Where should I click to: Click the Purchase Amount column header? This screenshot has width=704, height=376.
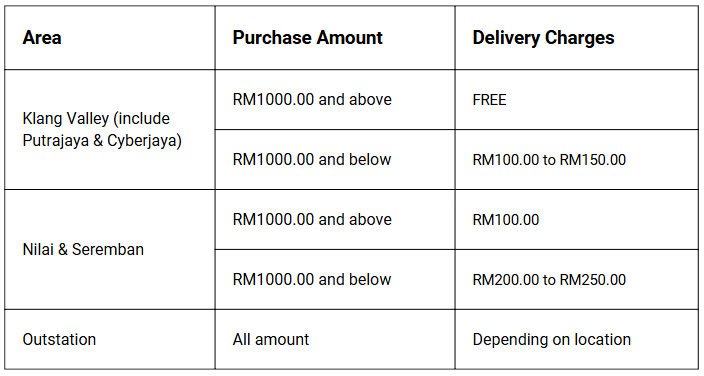335,38
